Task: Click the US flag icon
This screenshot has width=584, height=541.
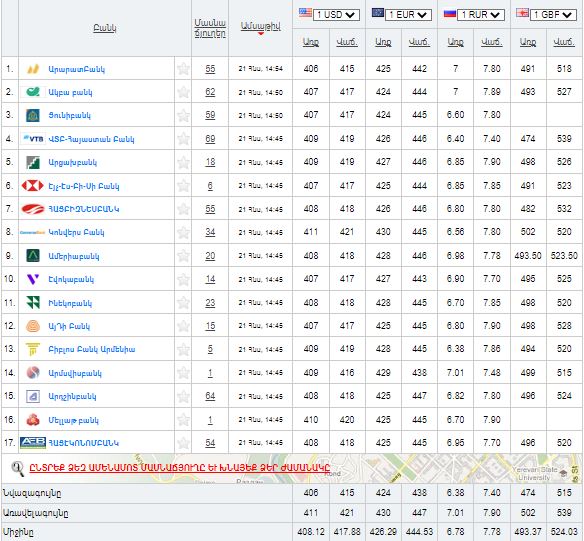Action: click(x=305, y=13)
